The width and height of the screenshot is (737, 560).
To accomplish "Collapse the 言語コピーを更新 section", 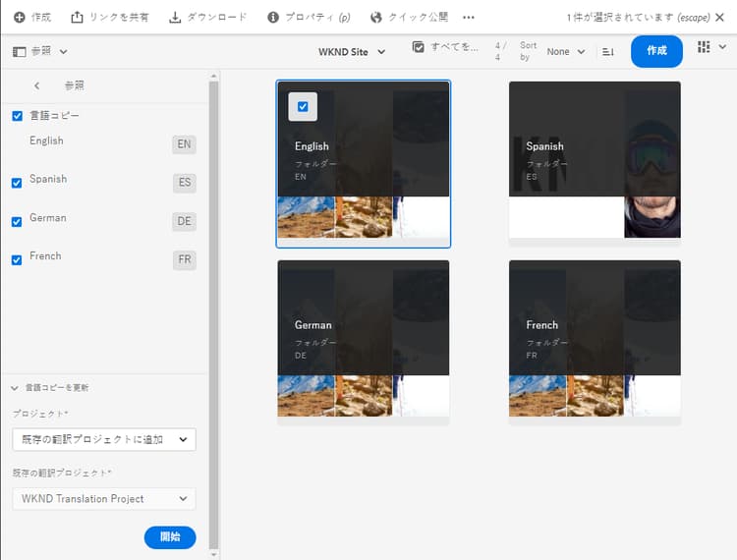I will click(x=15, y=388).
